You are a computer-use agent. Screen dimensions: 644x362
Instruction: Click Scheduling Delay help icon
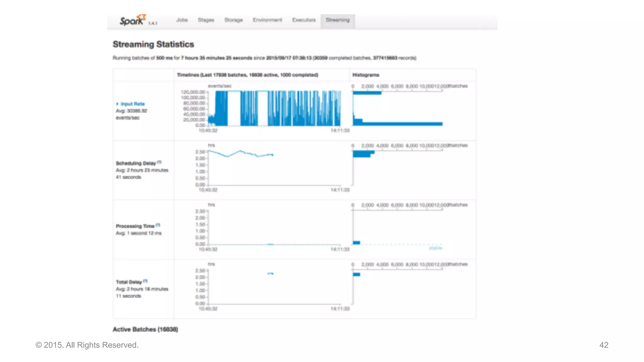pos(159,162)
